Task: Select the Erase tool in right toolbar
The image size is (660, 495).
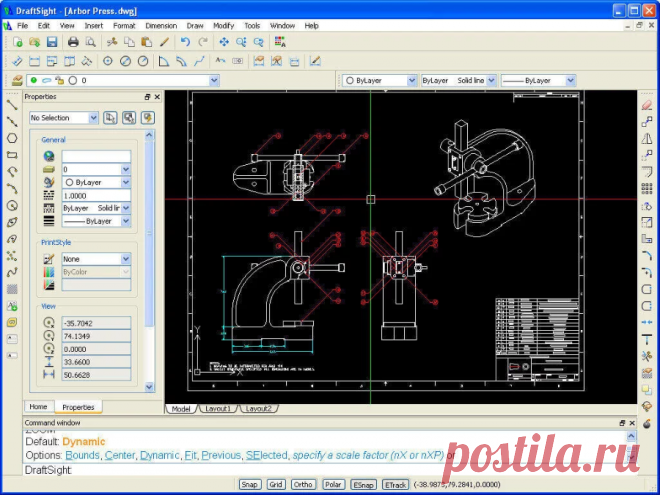Action: [647, 105]
